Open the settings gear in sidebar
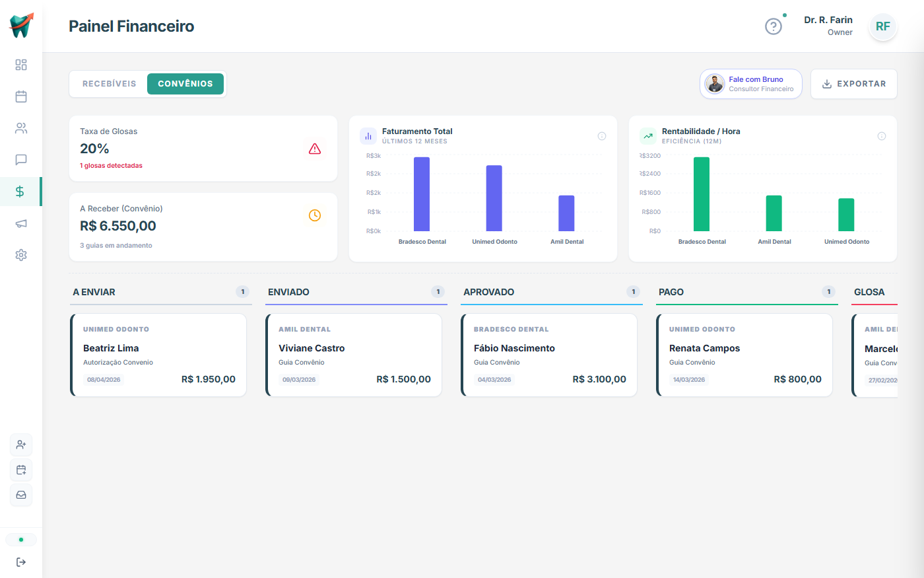The width and height of the screenshot is (924, 578). coord(21,255)
